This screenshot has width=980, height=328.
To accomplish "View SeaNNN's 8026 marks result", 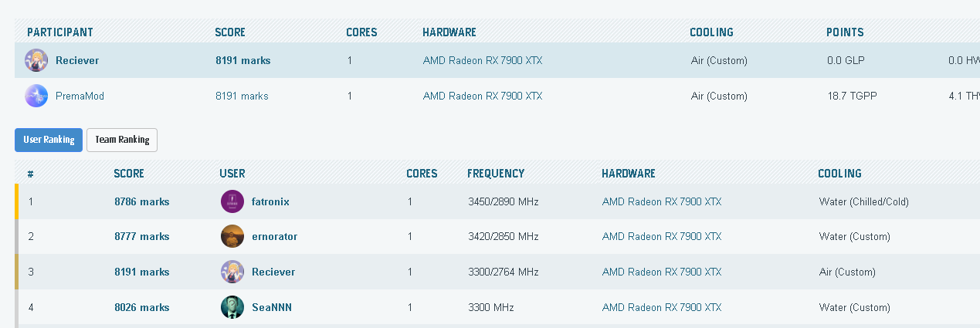I will (x=141, y=307).
